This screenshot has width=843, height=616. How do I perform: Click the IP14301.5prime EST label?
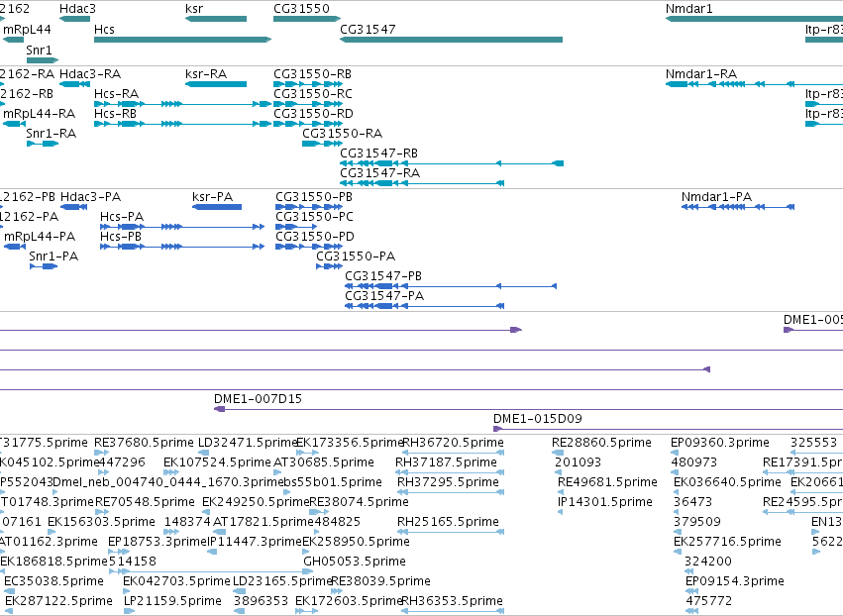click(605, 502)
